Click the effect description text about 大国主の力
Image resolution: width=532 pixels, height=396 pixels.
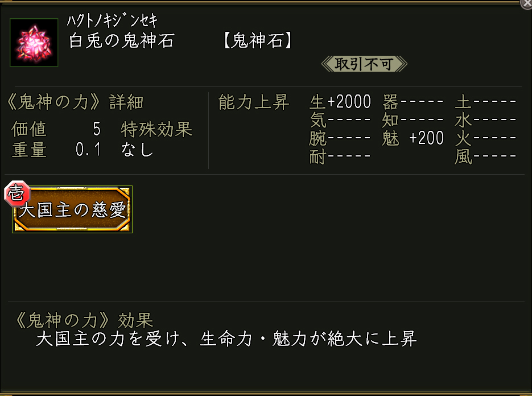[x=226, y=340]
